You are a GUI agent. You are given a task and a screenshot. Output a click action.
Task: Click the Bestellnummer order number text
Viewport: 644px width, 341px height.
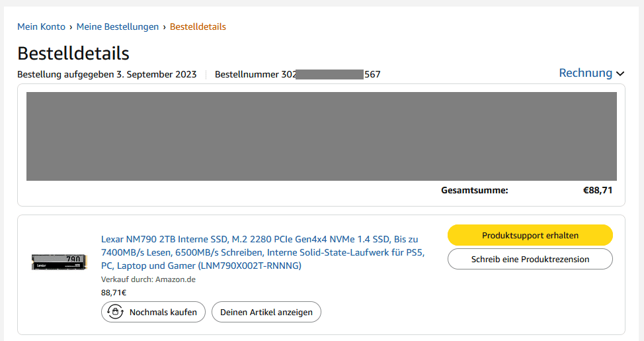[x=298, y=74]
